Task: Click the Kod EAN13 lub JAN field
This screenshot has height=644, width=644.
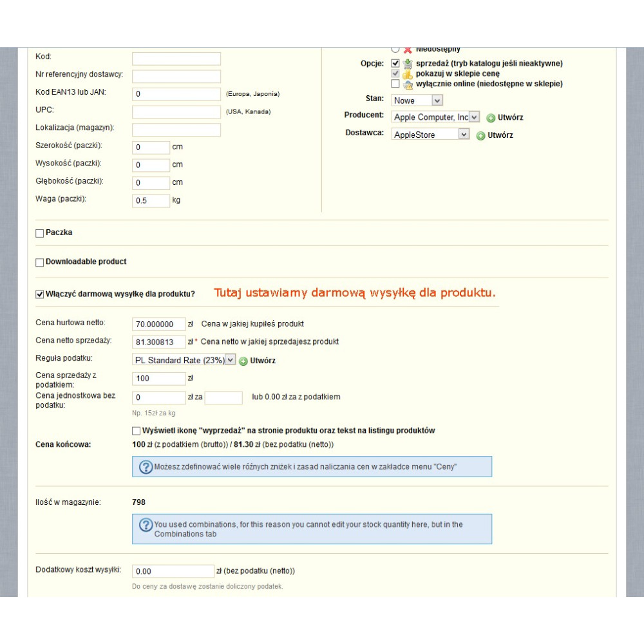Action: coord(176,94)
